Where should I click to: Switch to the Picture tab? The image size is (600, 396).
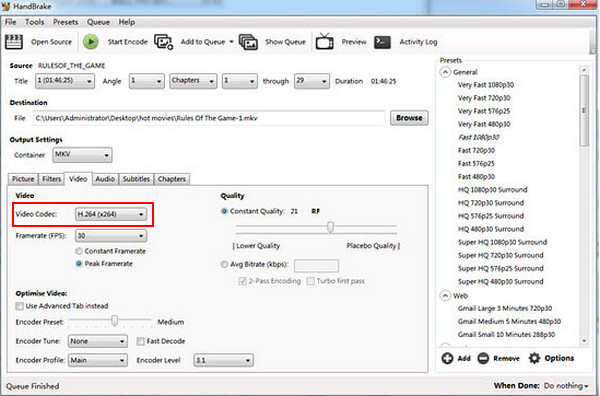23,179
